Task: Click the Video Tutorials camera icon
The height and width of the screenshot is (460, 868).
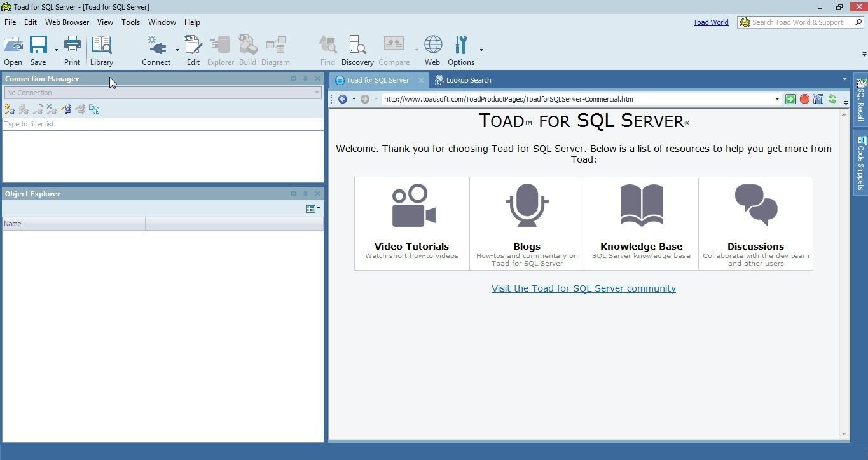Action: coord(413,205)
